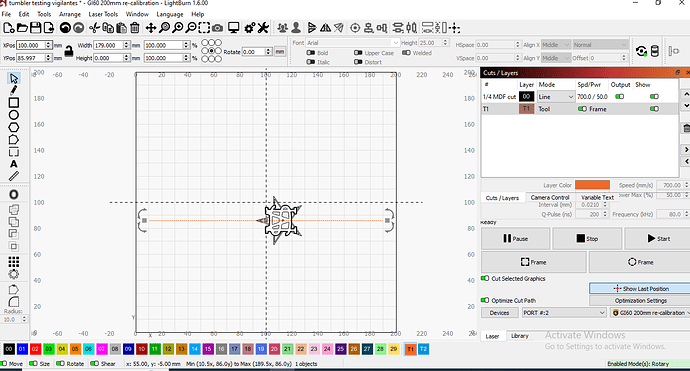The width and height of the screenshot is (690, 371).
Task: Save the project with the floppy disk icon
Action: (35, 28)
